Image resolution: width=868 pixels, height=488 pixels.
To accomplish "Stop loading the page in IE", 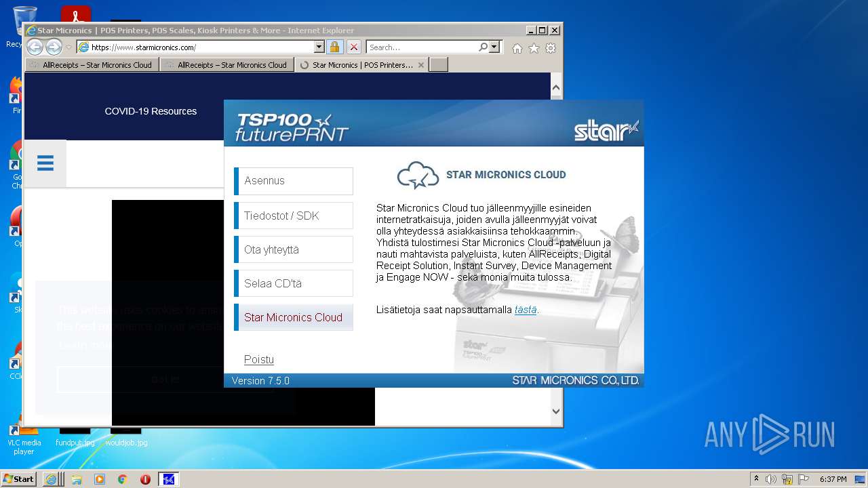I will tap(354, 47).
